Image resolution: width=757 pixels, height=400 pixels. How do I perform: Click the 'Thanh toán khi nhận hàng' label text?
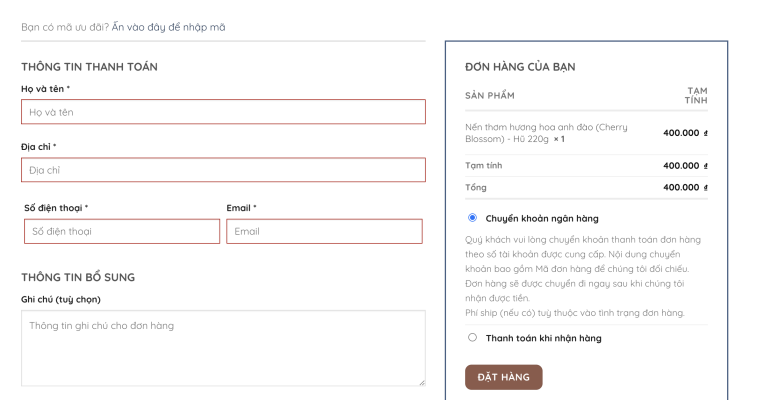543,338
